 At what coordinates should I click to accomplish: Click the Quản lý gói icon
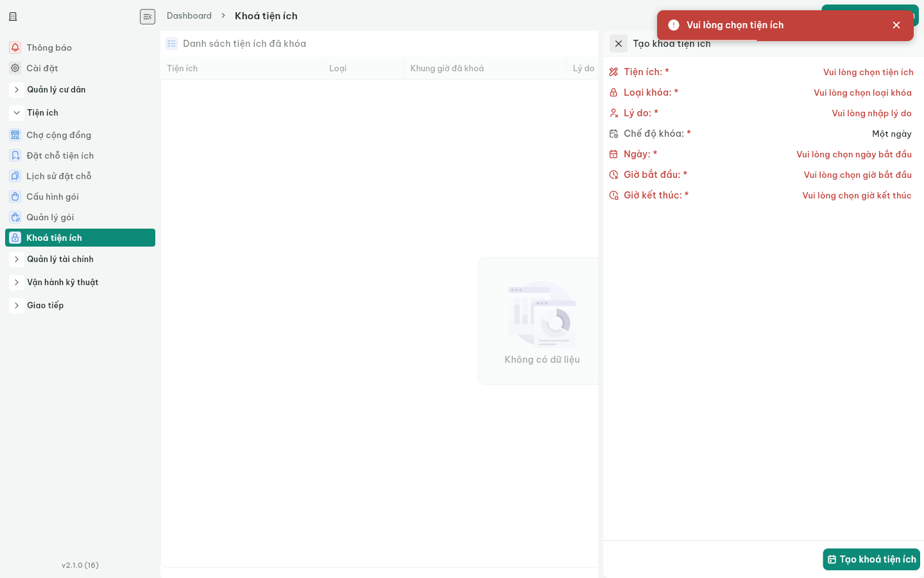tap(15, 217)
